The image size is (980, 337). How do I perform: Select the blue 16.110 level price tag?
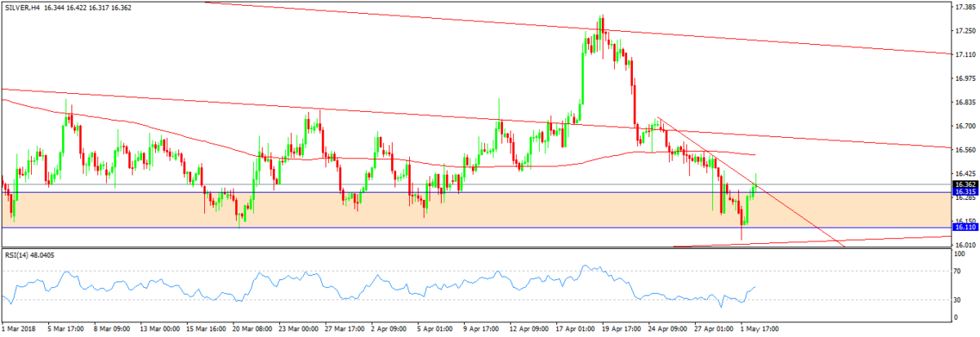[x=965, y=228]
